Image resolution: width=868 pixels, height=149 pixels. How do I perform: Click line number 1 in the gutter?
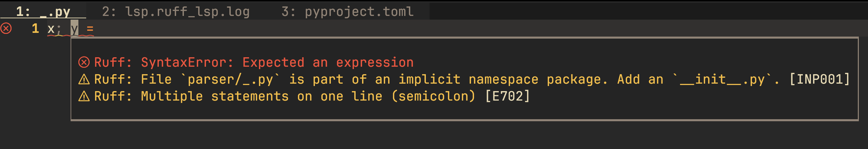[x=36, y=28]
